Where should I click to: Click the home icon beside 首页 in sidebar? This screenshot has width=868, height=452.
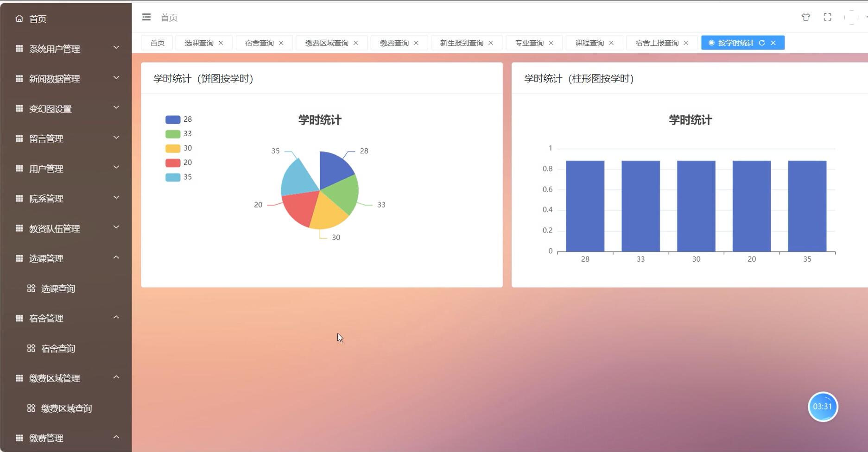(x=19, y=18)
